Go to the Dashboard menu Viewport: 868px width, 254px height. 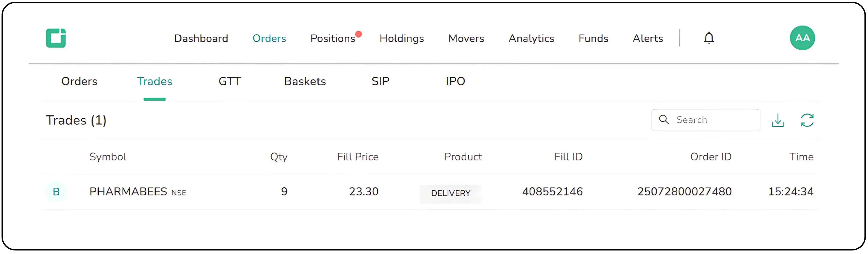point(201,38)
